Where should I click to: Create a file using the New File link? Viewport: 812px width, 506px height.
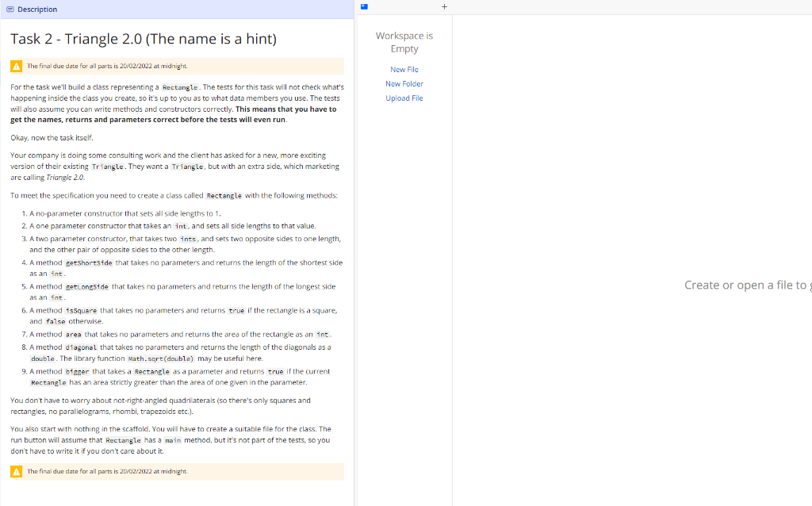404,69
